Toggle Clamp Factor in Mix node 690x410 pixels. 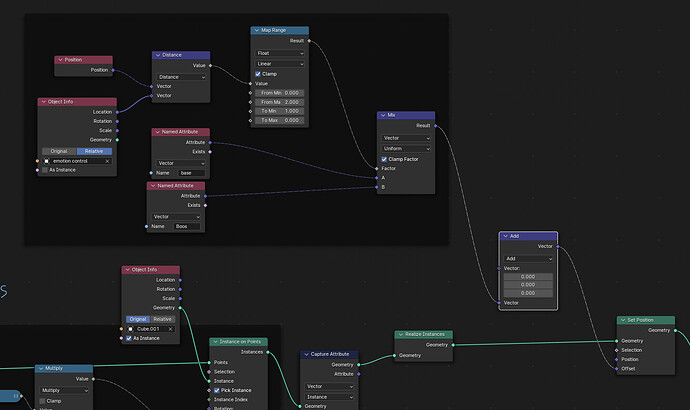click(384, 159)
